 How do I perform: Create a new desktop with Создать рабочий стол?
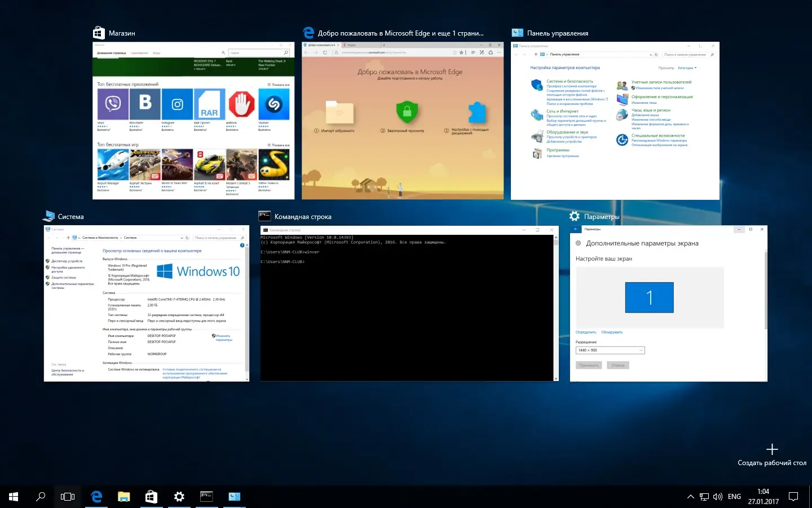(x=772, y=454)
